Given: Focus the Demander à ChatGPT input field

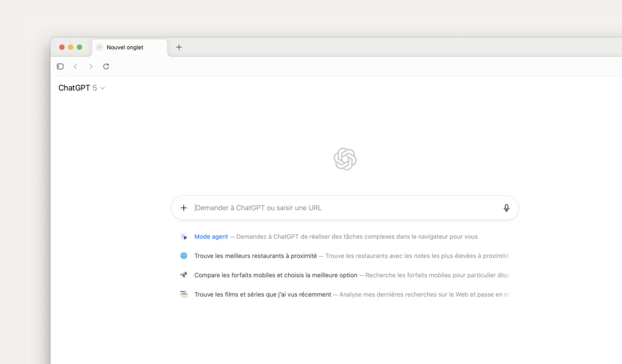Looking at the screenshot, I should click(345, 208).
